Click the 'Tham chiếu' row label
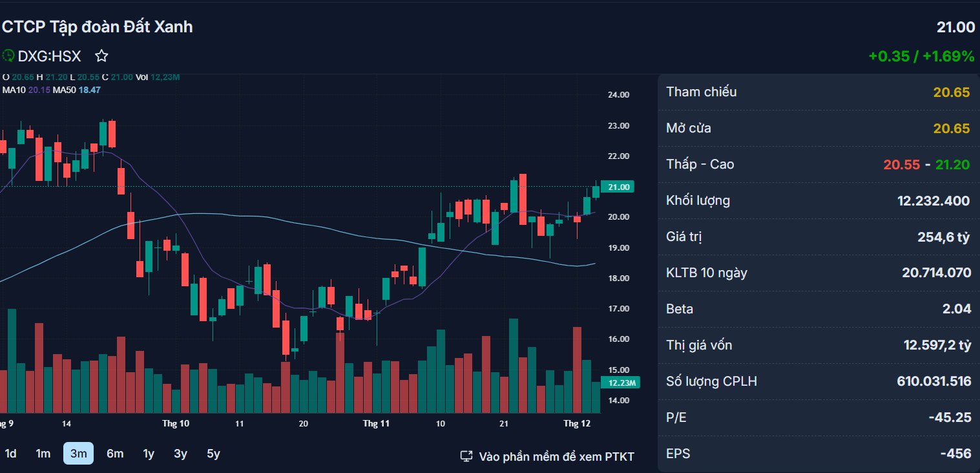This screenshot has width=980, height=473. point(702,92)
